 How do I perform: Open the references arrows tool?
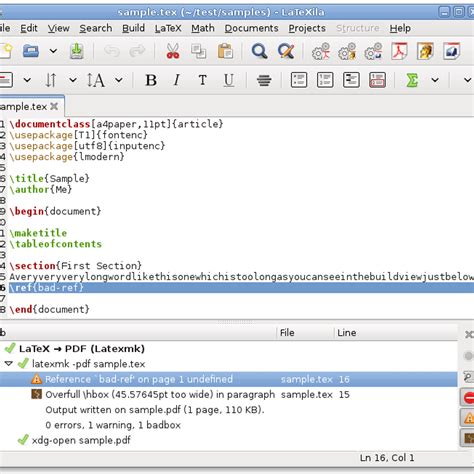(51, 80)
